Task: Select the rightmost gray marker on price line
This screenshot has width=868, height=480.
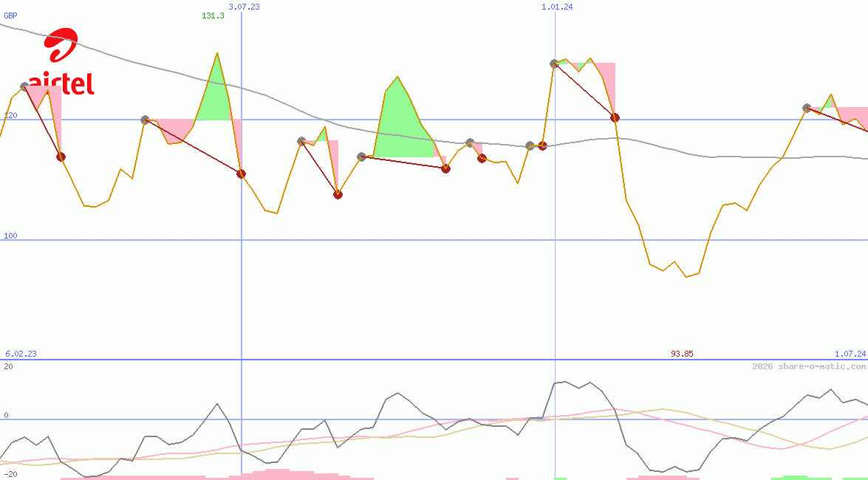Action: pyautogui.click(x=807, y=108)
